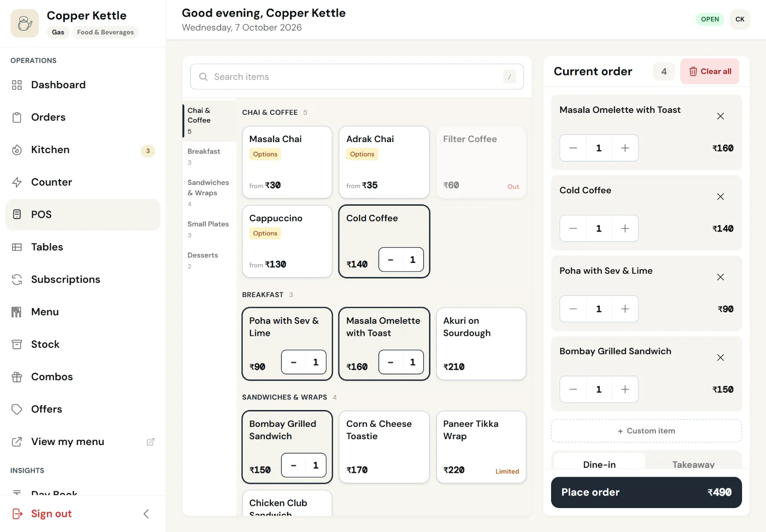The height and width of the screenshot is (532, 766).
Task: Place the order for ₹490
Action: click(x=646, y=492)
